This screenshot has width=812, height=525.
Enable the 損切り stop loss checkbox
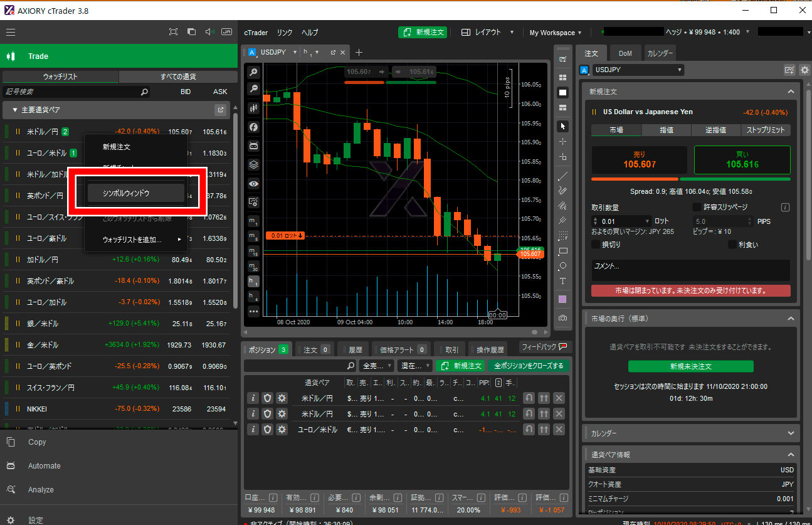pos(595,245)
